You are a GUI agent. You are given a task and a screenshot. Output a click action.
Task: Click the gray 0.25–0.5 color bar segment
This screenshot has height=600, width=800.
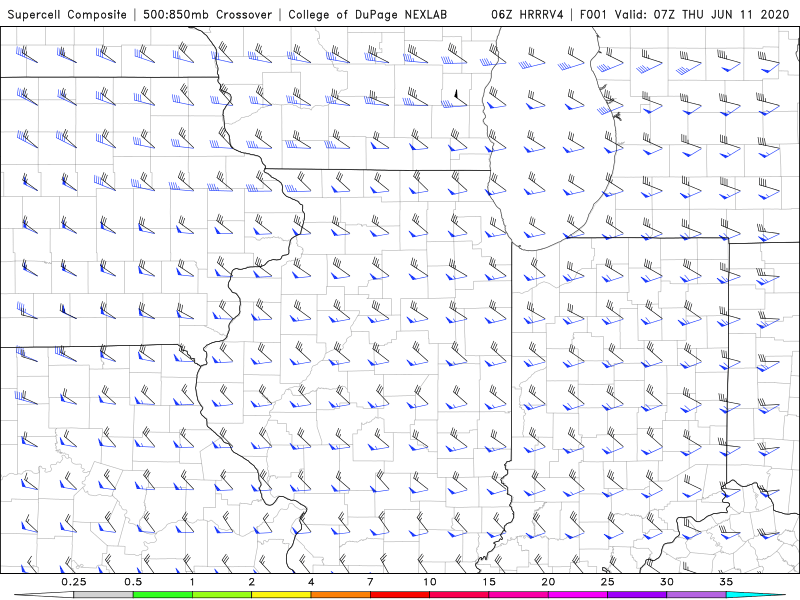coord(104,595)
